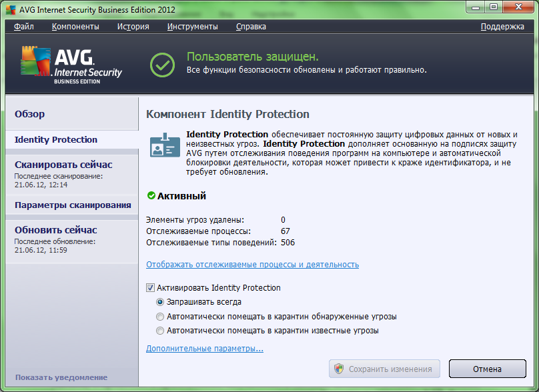Open the История menu

coord(133,27)
